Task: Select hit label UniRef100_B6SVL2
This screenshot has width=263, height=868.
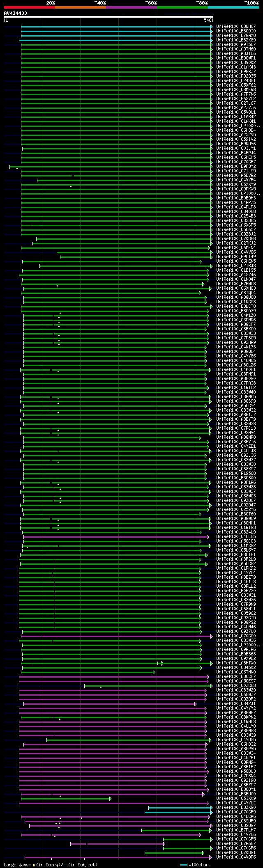Action: click(236, 98)
